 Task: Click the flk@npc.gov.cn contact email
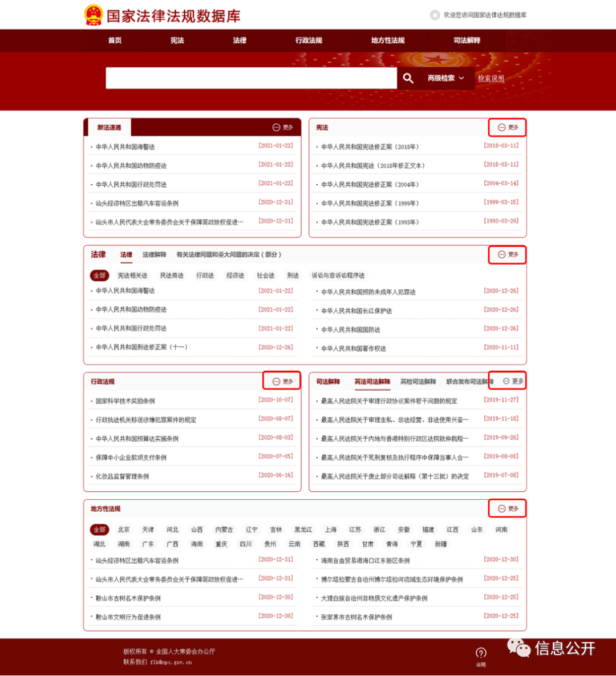[x=171, y=662]
